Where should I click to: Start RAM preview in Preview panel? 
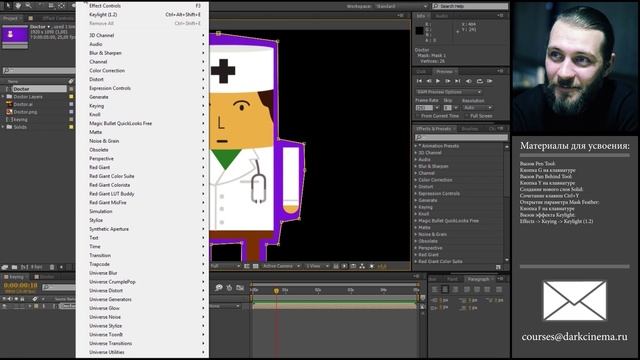tap(490, 81)
